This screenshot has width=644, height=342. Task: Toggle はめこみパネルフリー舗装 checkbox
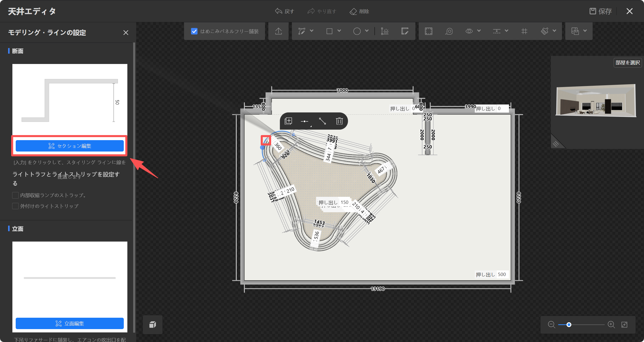click(194, 31)
